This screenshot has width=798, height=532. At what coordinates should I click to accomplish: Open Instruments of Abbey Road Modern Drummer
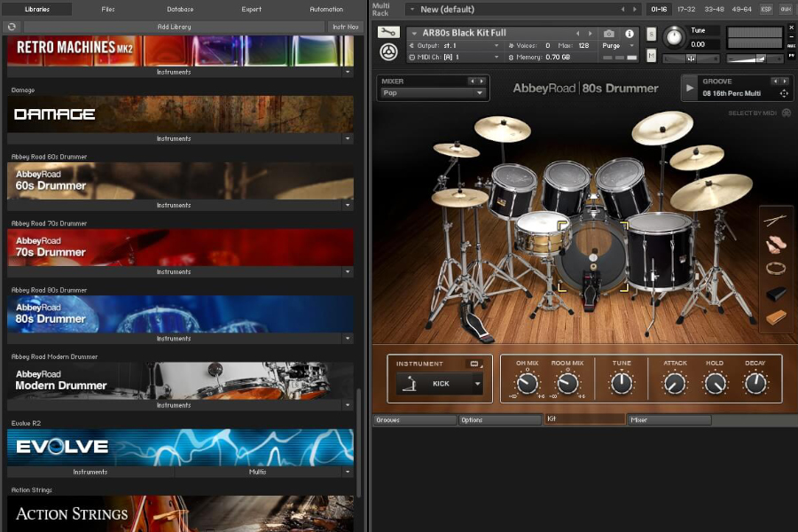click(174, 405)
